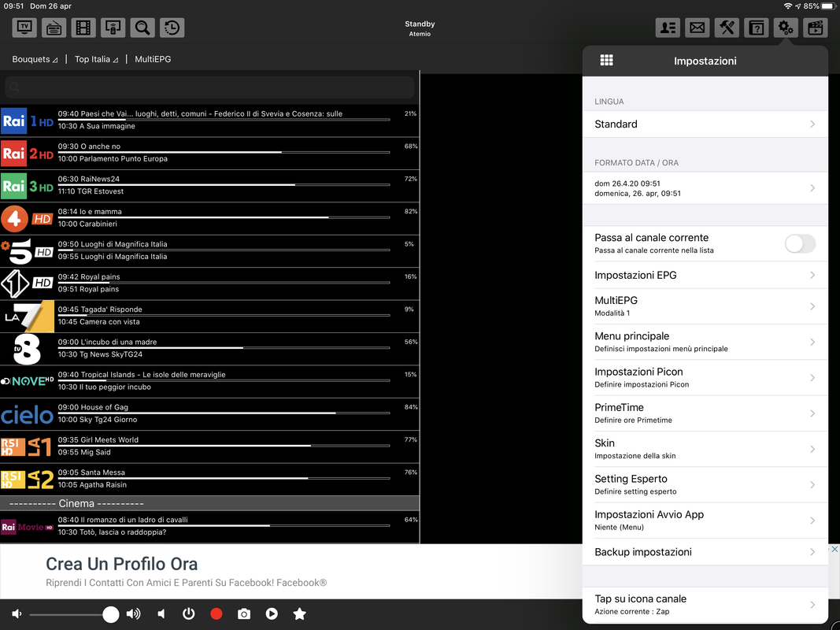Image resolution: width=840 pixels, height=630 pixels.
Task: Open the Standard language setting
Action: click(x=705, y=124)
